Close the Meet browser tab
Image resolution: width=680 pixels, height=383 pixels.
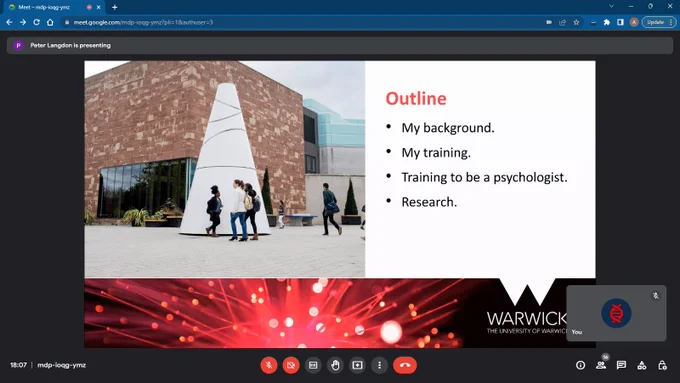(98, 7)
